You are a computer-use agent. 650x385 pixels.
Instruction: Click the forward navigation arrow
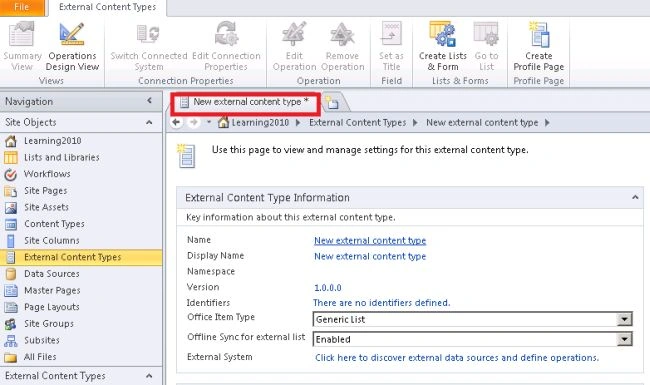pos(193,122)
